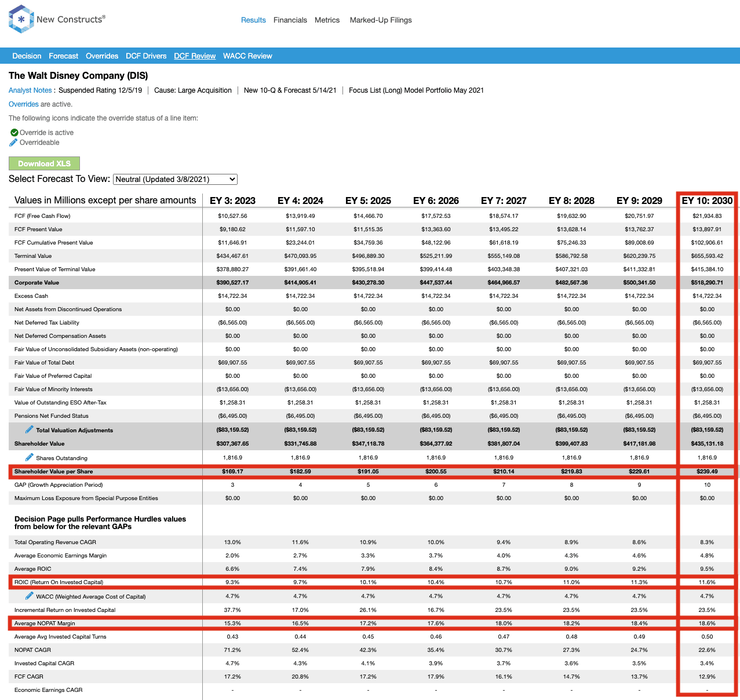This screenshot has width=740, height=700.
Task: Click the Shareholder Value per Share row label
Action: [x=53, y=472]
